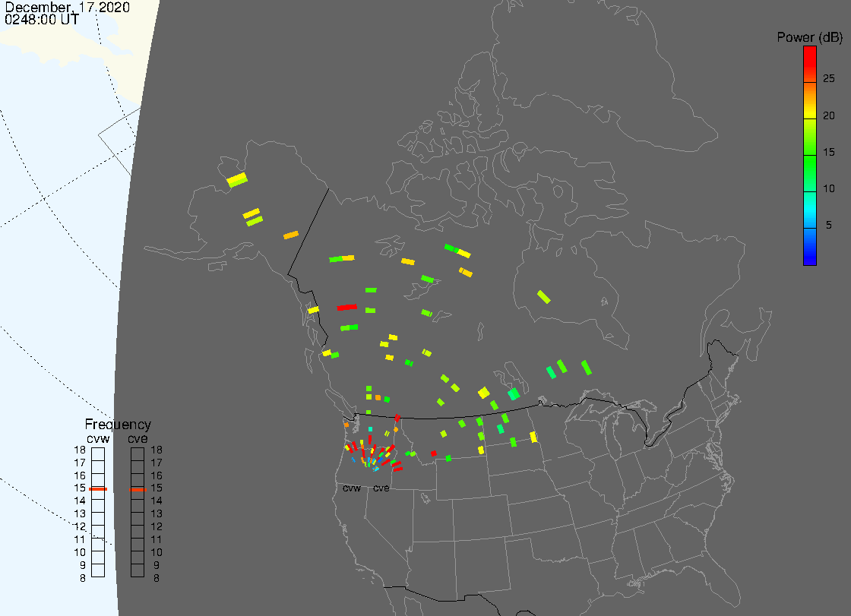Click the date text December, 17 2020
This screenshot has width=851, height=616.
68,7
